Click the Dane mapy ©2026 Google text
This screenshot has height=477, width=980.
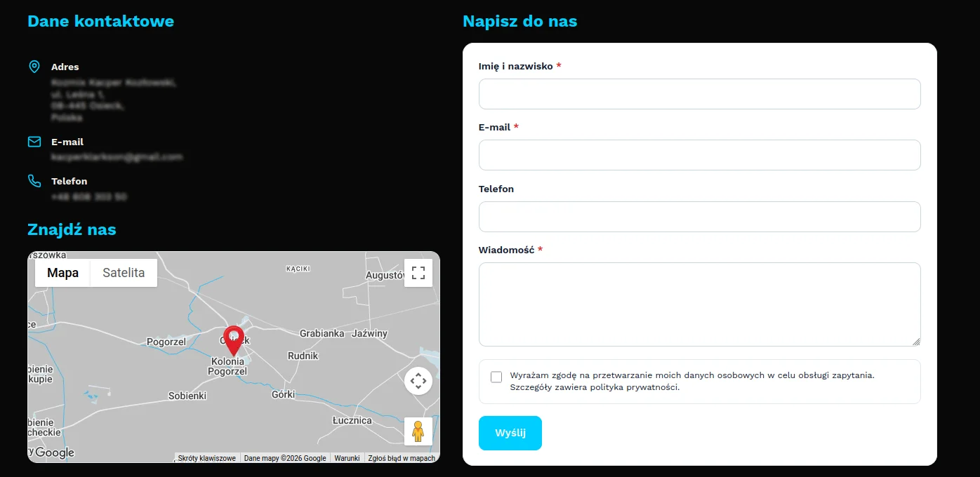click(285, 458)
